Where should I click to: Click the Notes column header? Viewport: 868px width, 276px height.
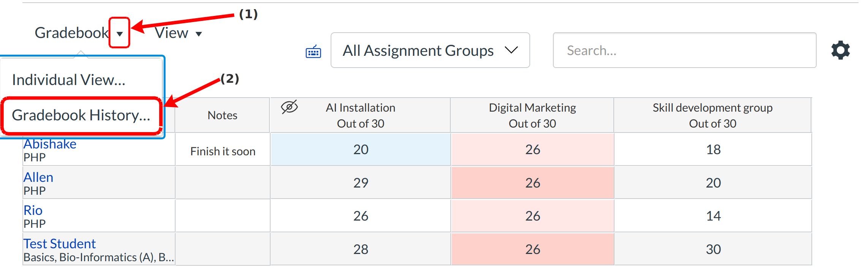pos(222,115)
